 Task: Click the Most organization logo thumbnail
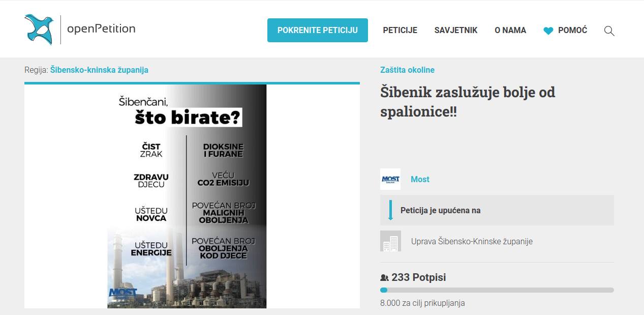390,179
